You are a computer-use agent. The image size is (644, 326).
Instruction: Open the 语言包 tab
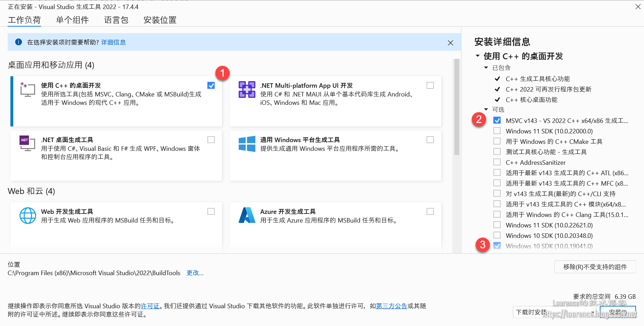coord(116,20)
